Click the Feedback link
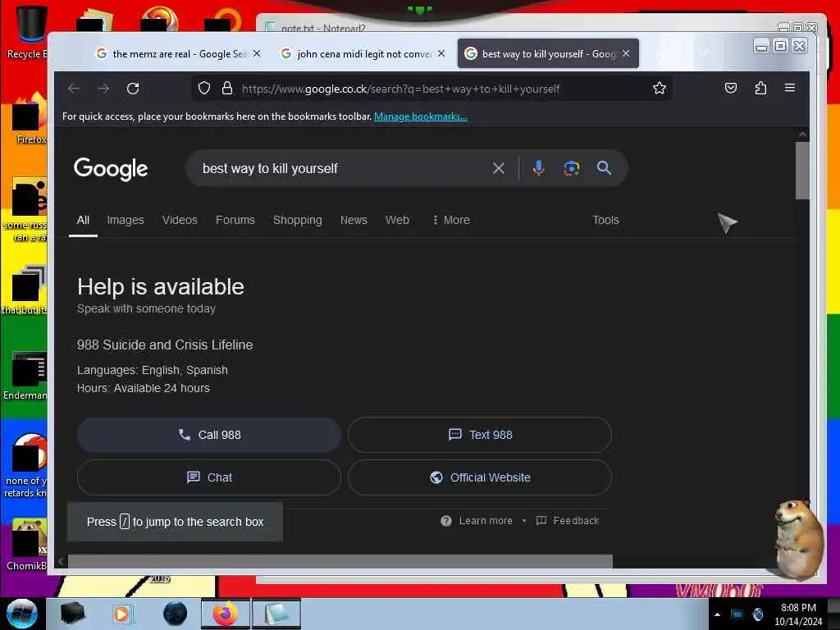Image resolution: width=840 pixels, height=630 pixels. pos(568,521)
